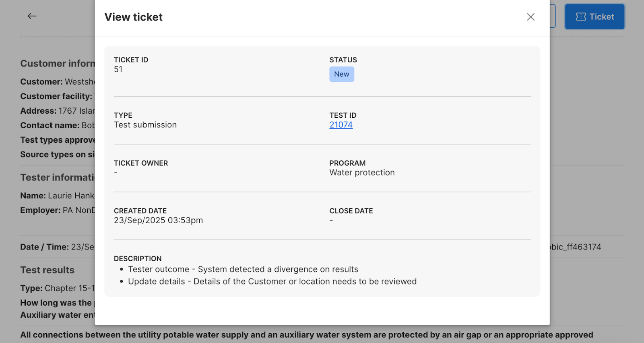Click the back arrow icon

tap(32, 16)
